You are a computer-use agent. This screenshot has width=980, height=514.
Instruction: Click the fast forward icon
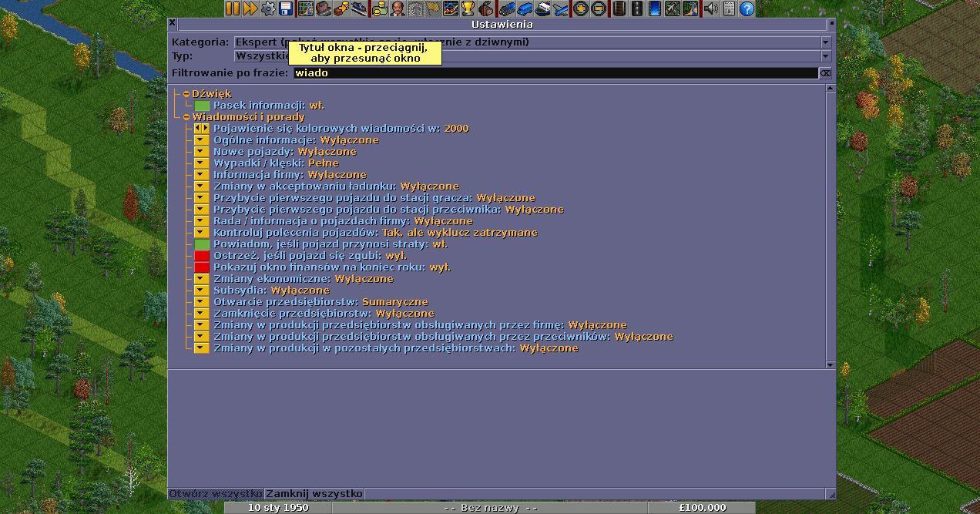point(250,8)
